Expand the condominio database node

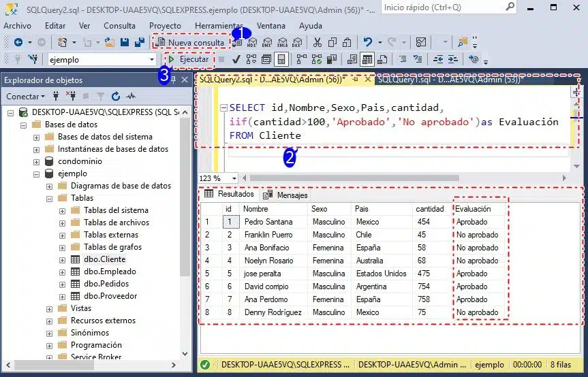37,161
